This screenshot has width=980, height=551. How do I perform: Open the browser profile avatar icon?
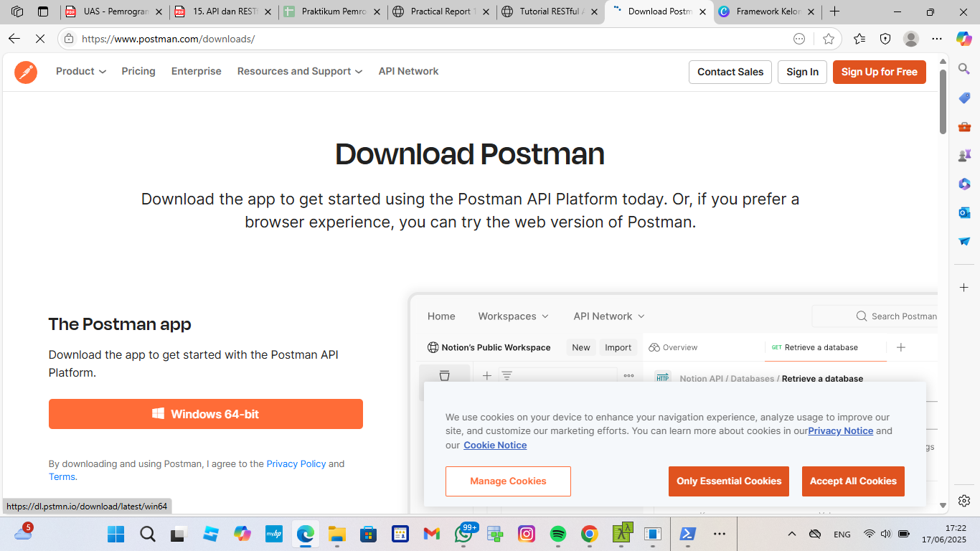(911, 39)
